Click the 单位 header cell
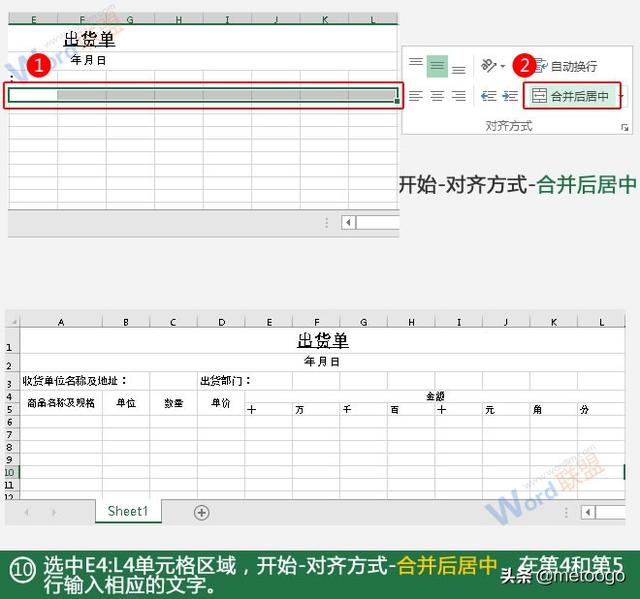640x599 pixels. point(126,403)
